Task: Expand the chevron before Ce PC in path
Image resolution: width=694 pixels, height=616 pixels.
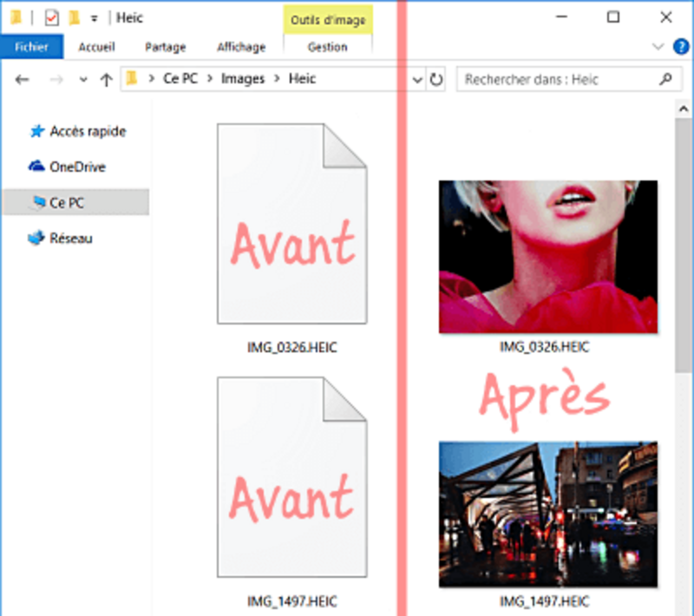Action: click(151, 79)
